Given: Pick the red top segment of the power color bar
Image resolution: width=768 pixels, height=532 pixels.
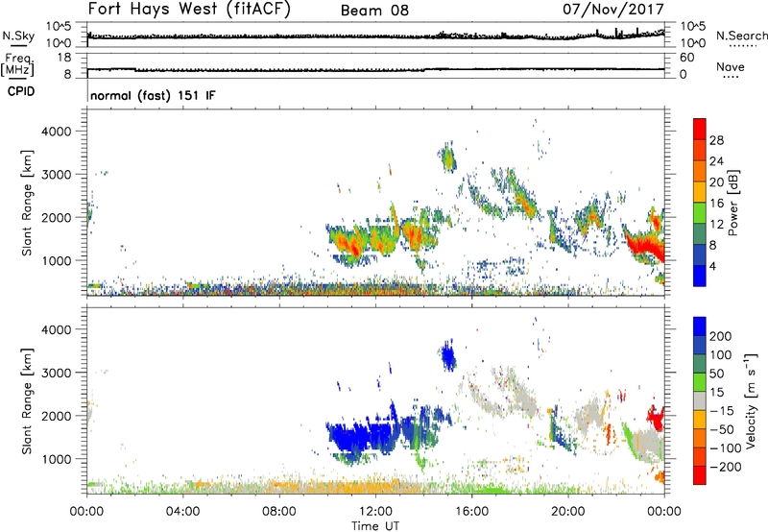Looking at the screenshot, I should point(700,130).
